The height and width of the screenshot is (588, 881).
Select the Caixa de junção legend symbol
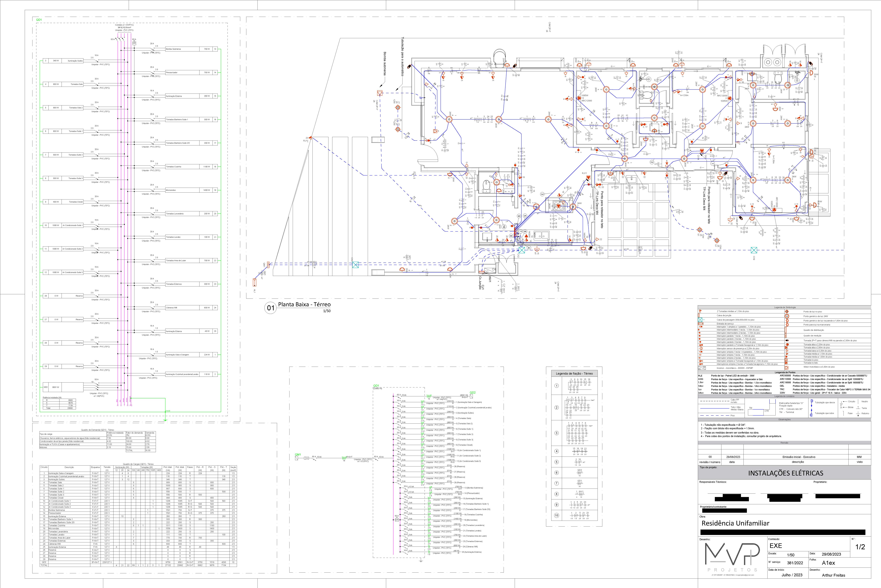pyautogui.click(x=699, y=315)
